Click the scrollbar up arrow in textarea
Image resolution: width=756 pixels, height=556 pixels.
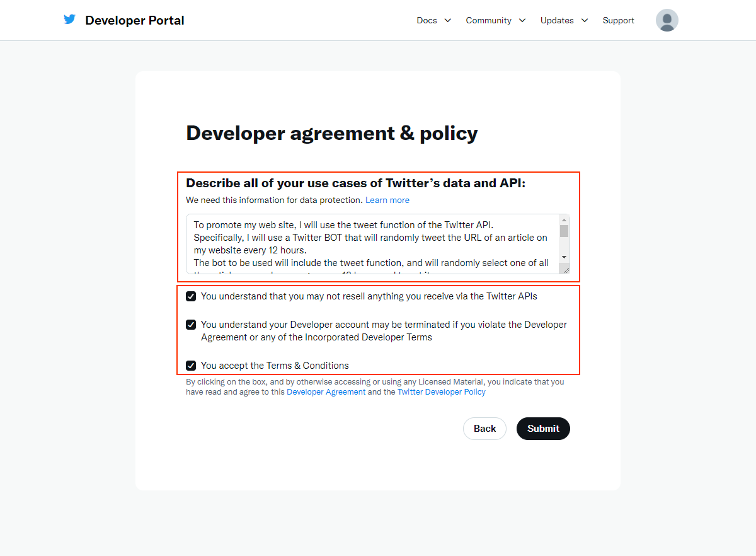(x=564, y=219)
